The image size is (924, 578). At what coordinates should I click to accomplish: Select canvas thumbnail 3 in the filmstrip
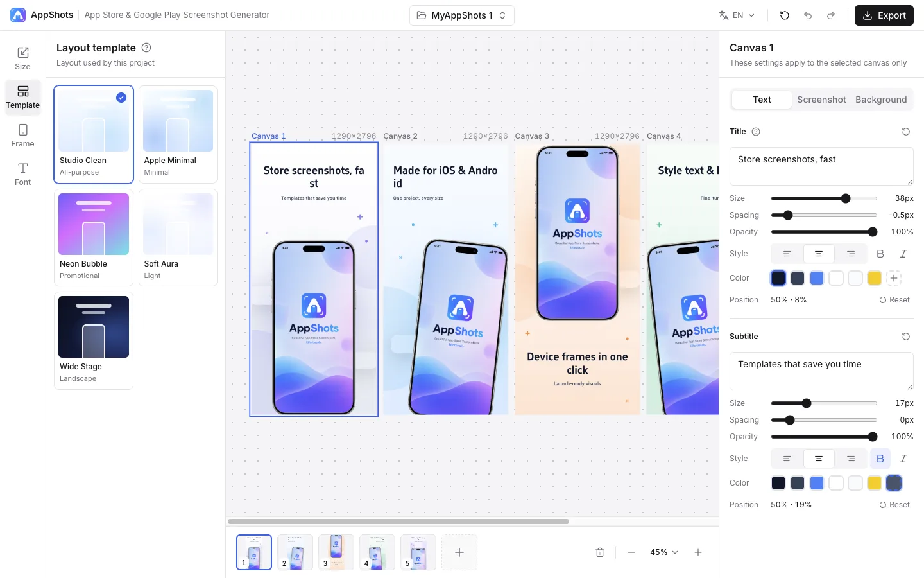pos(336,552)
